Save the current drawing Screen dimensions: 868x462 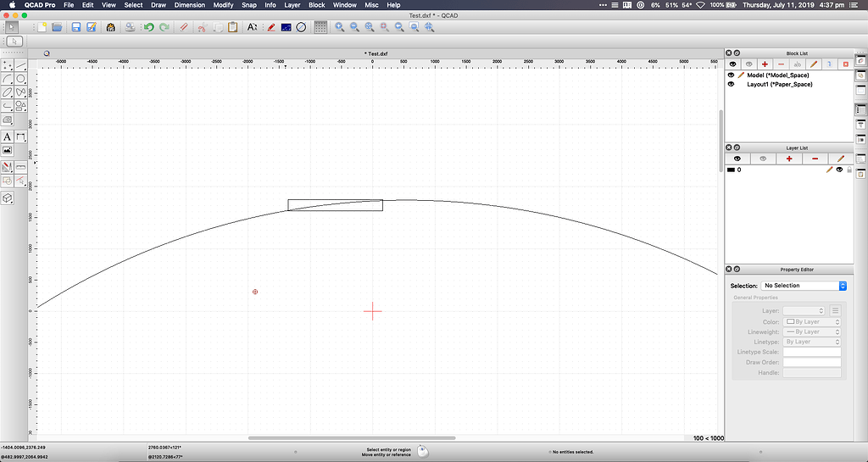[x=76, y=27]
